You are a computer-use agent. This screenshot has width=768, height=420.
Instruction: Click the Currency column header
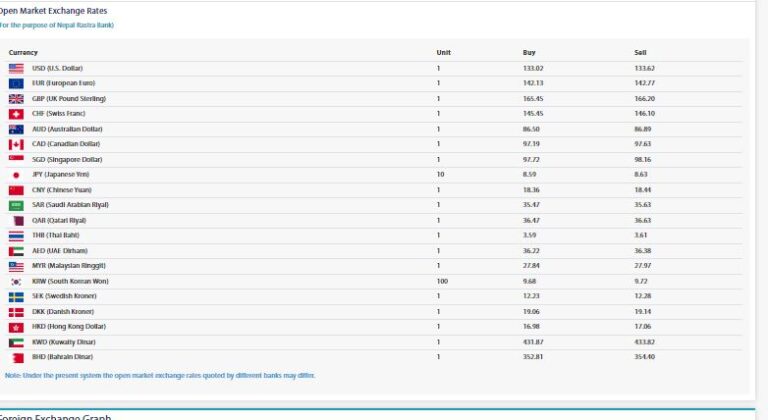pyautogui.click(x=23, y=52)
